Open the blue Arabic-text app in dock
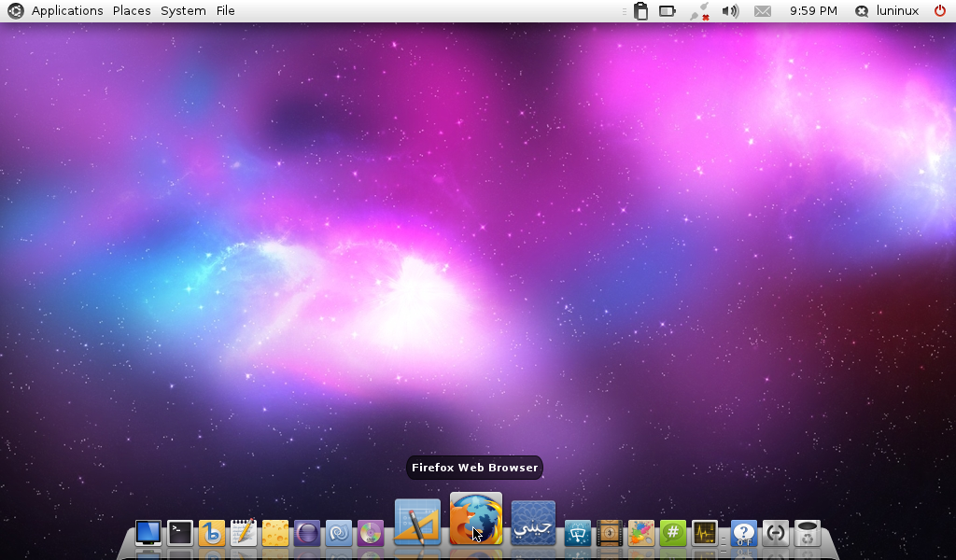This screenshot has width=956, height=560. point(533,524)
